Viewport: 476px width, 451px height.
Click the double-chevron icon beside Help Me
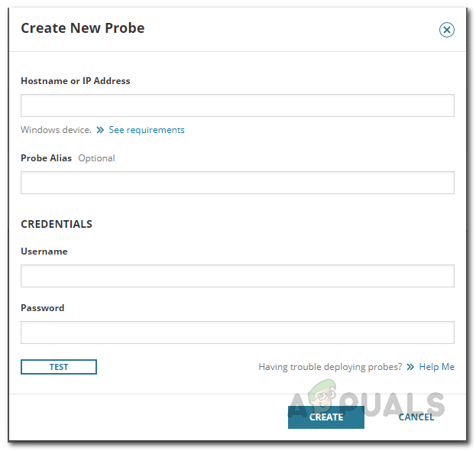coord(410,367)
